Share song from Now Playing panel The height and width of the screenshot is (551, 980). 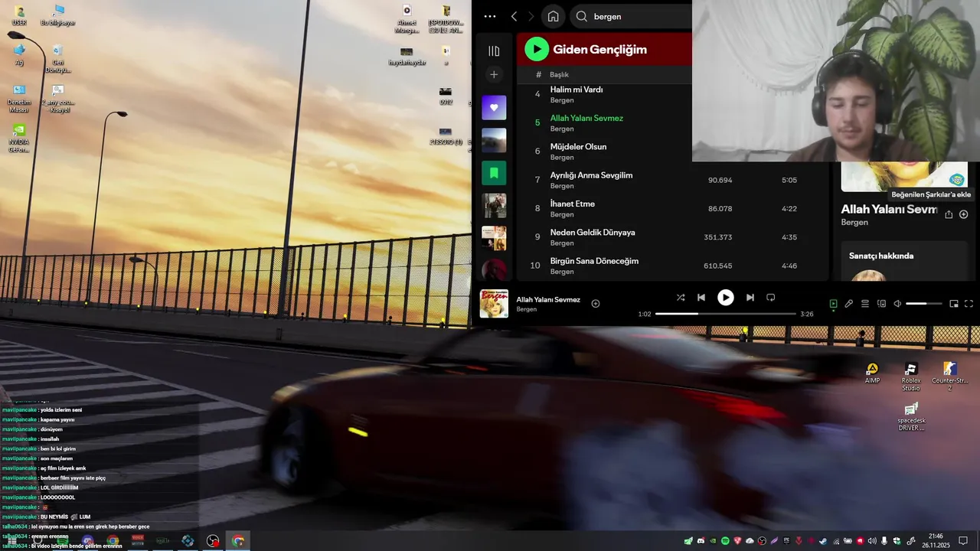point(949,214)
